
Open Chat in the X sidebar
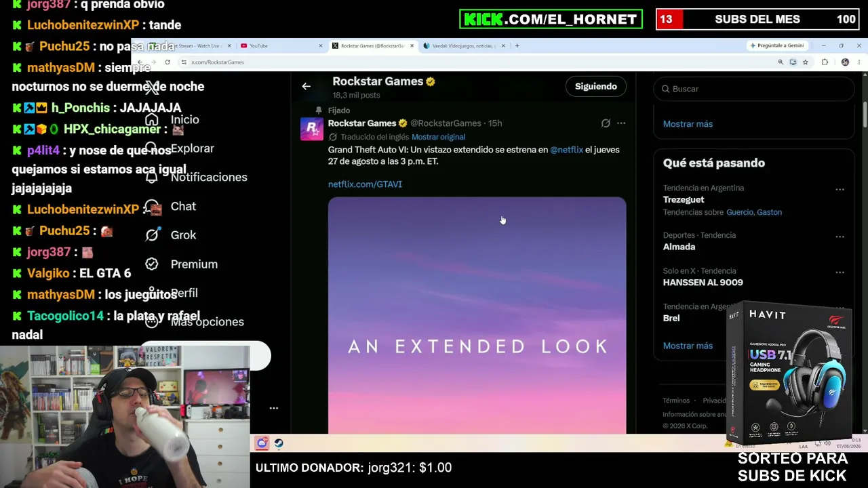[183, 206]
